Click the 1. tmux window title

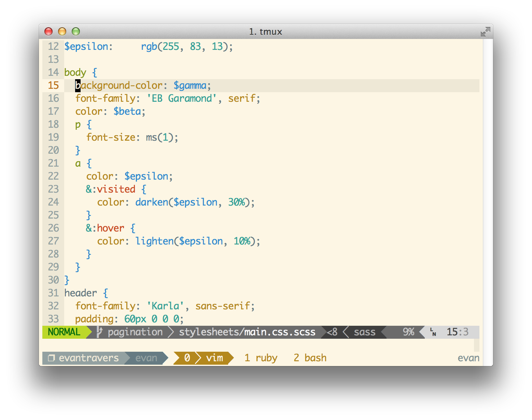click(266, 32)
